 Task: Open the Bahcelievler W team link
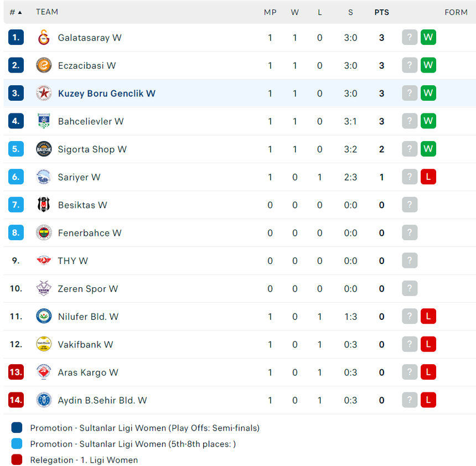(x=91, y=121)
